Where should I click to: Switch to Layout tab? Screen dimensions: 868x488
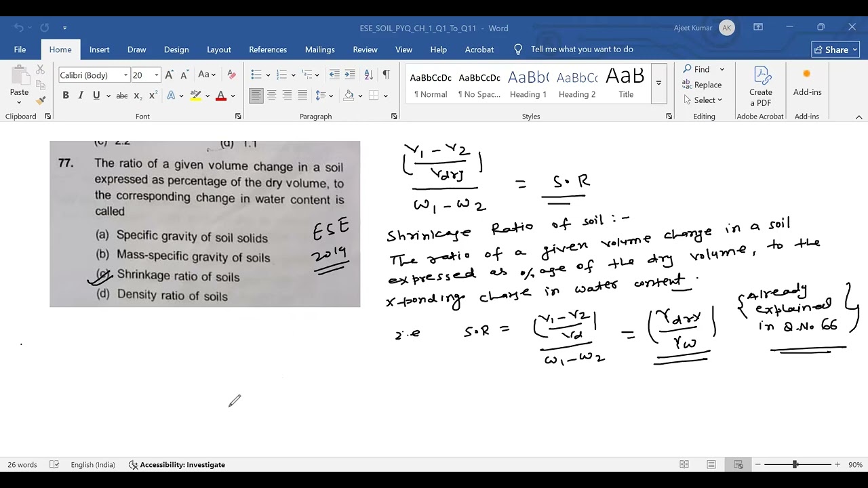coord(218,49)
